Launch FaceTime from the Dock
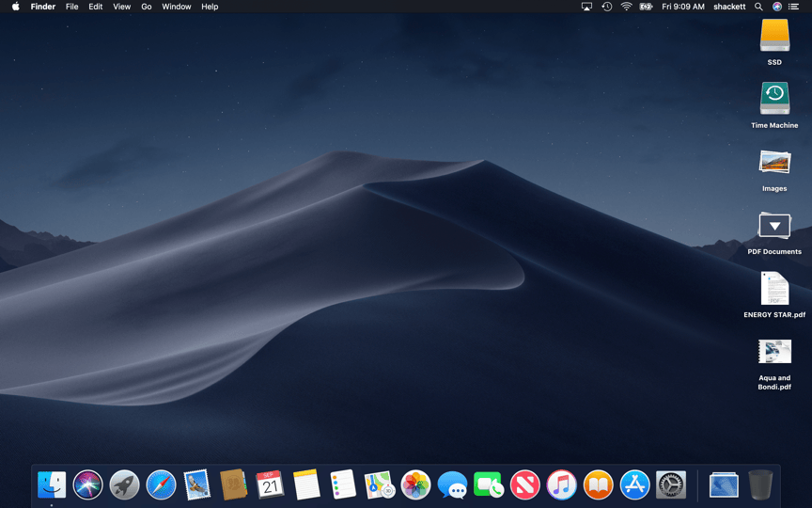 pos(489,485)
